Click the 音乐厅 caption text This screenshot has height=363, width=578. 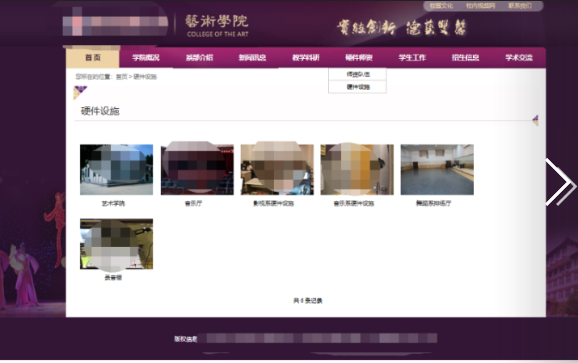pyautogui.click(x=194, y=203)
